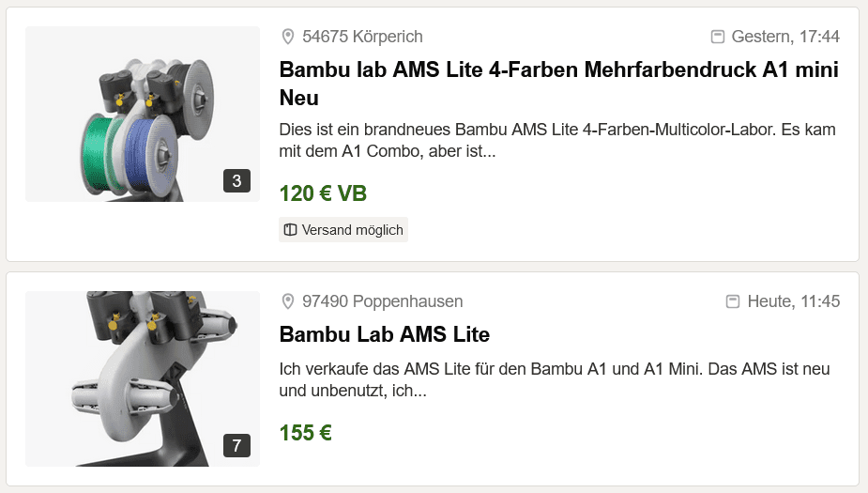The height and width of the screenshot is (493, 868).
Task: Click the calendar icon next to Heute, 11:45
Action: pos(734,301)
